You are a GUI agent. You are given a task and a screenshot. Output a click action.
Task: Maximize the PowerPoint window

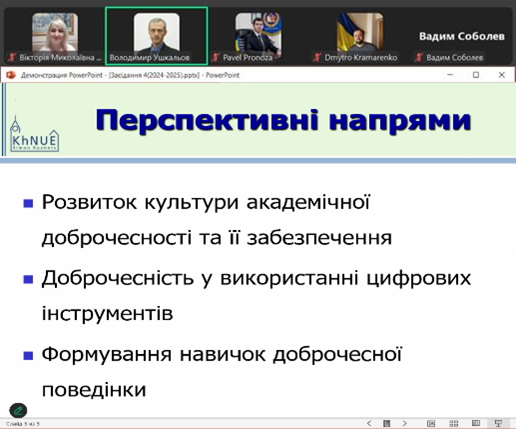476,75
